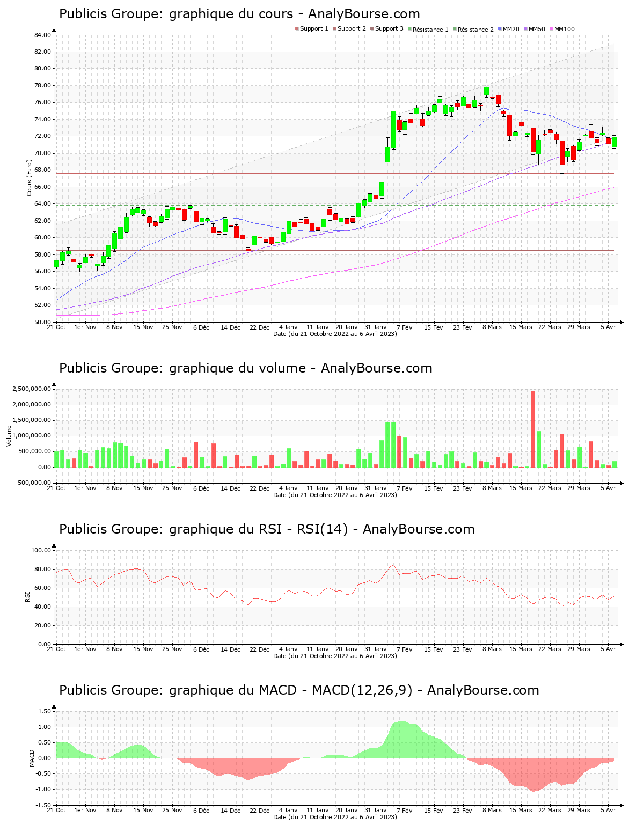Click the 100.00 label on RSI axis
Image resolution: width=644 pixels, height=832 pixels.
pyautogui.click(x=41, y=550)
